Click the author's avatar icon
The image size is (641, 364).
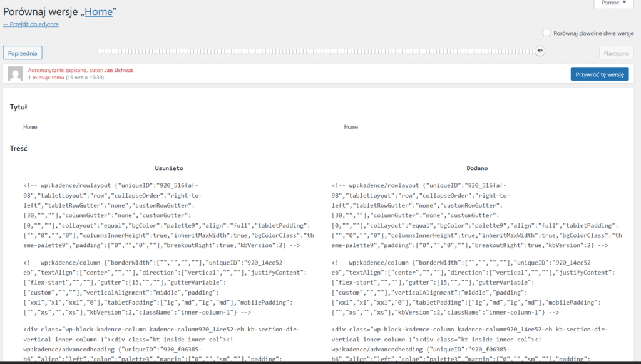tap(15, 74)
